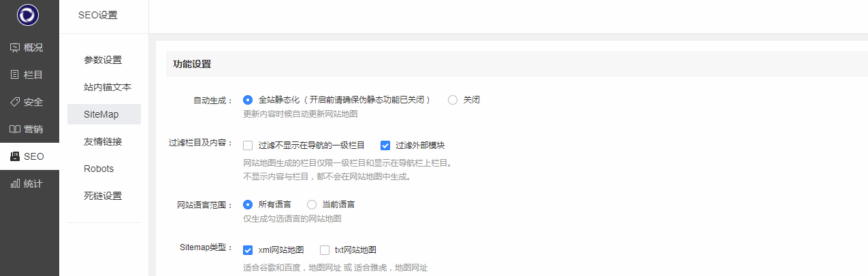Select 所有语言 language radio
The height and width of the screenshot is (276, 868).
[x=248, y=204]
